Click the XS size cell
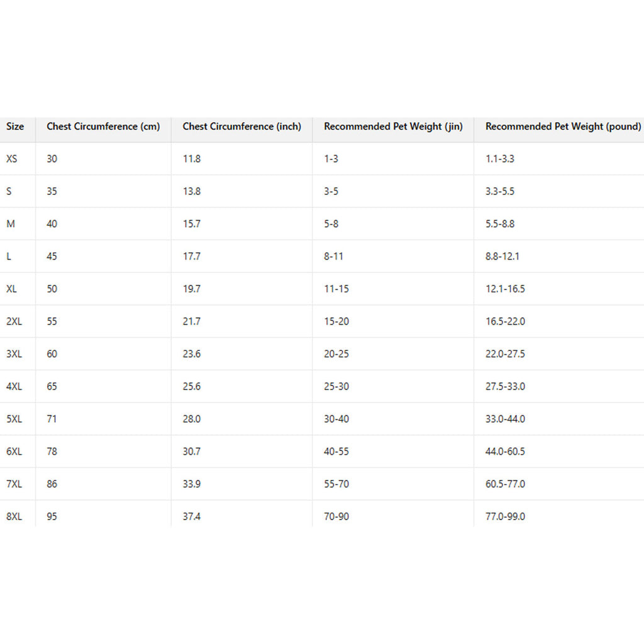 point(12,159)
